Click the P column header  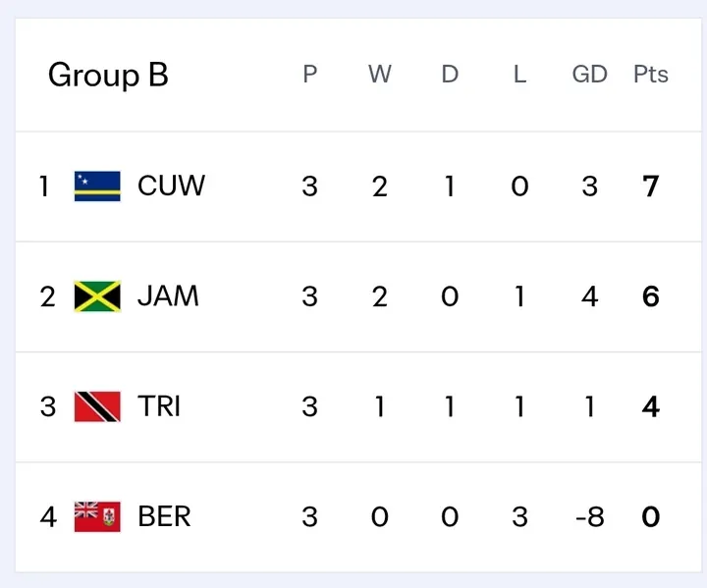point(310,75)
